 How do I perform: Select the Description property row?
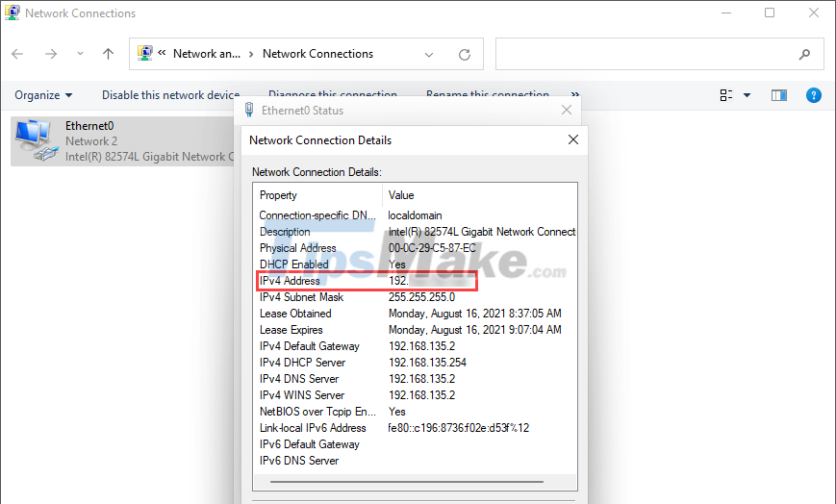pyautogui.click(x=415, y=232)
